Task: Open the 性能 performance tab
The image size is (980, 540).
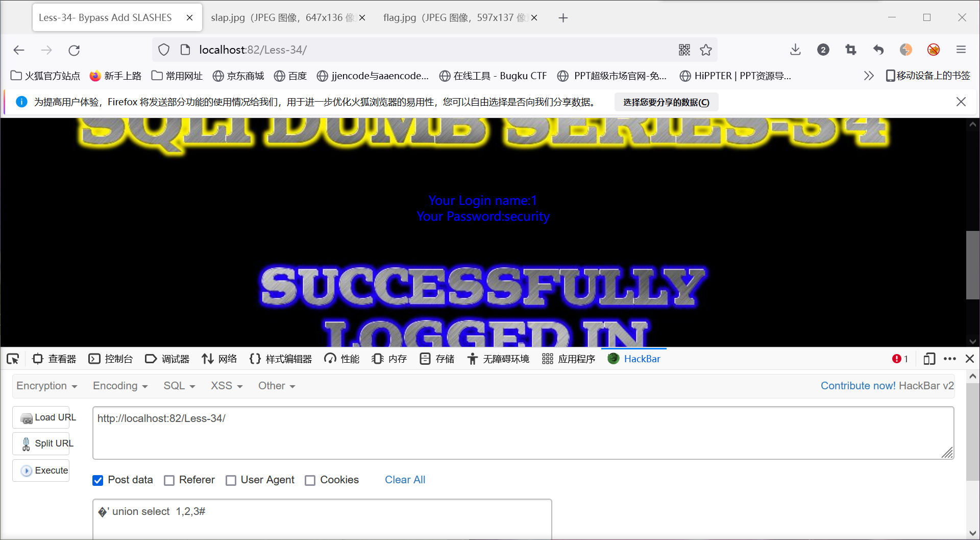Action: (x=342, y=359)
